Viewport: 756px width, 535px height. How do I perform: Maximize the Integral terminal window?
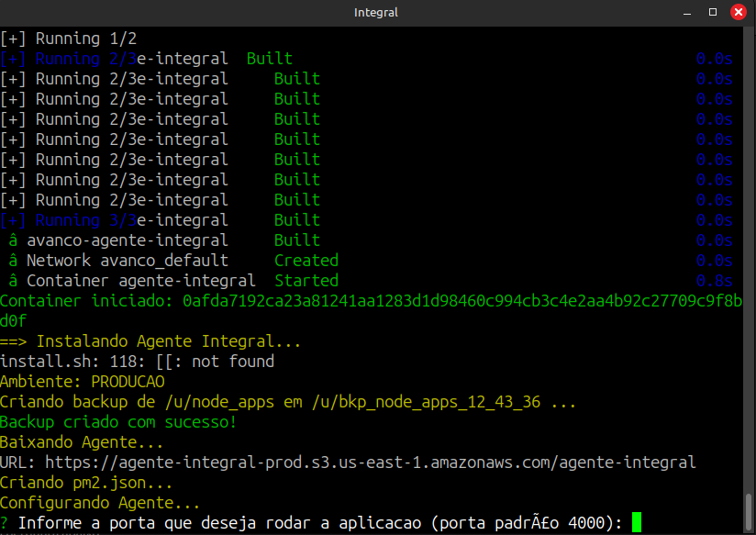click(713, 13)
